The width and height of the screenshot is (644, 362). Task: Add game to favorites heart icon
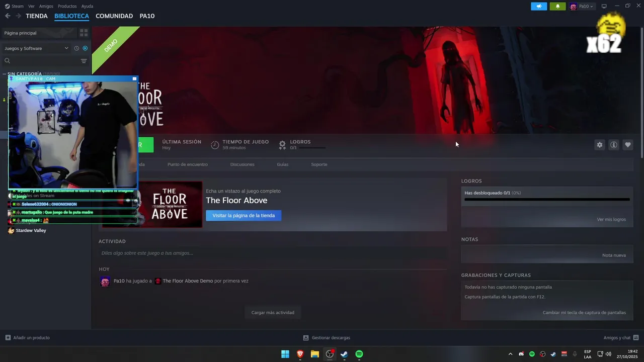coord(627,145)
